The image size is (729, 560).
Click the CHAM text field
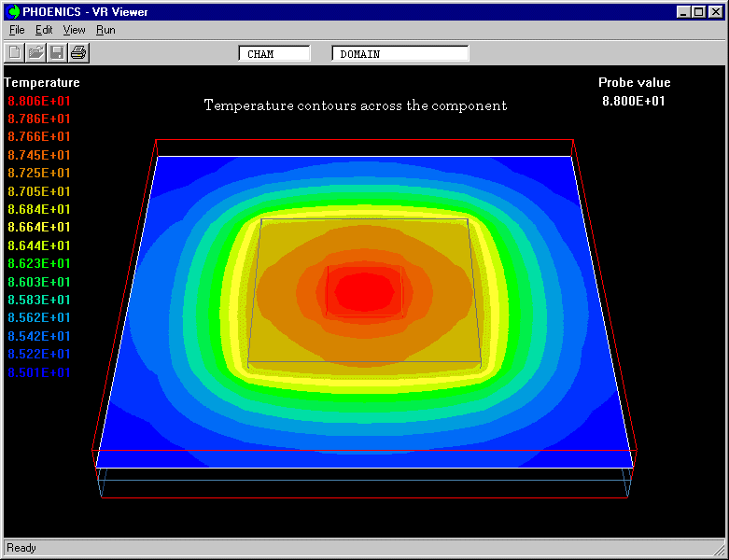click(274, 54)
